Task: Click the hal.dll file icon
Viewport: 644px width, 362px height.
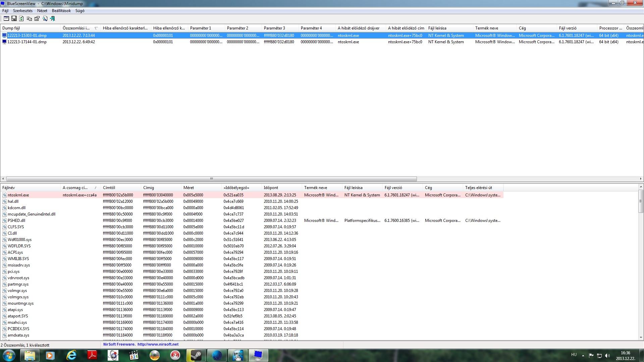Action: pyautogui.click(x=4, y=201)
